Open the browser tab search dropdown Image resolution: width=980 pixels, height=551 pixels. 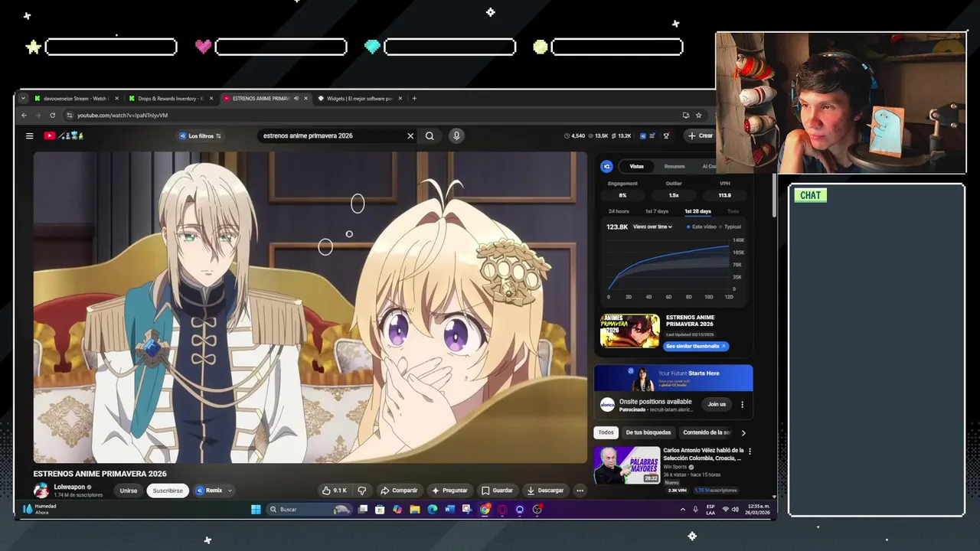(23, 98)
